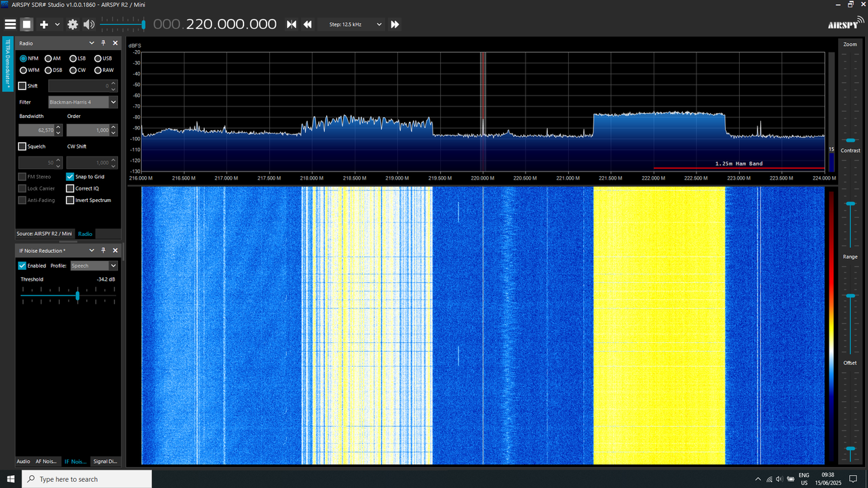Open the Speech profile dropdown
The image size is (868, 488).
click(x=94, y=266)
